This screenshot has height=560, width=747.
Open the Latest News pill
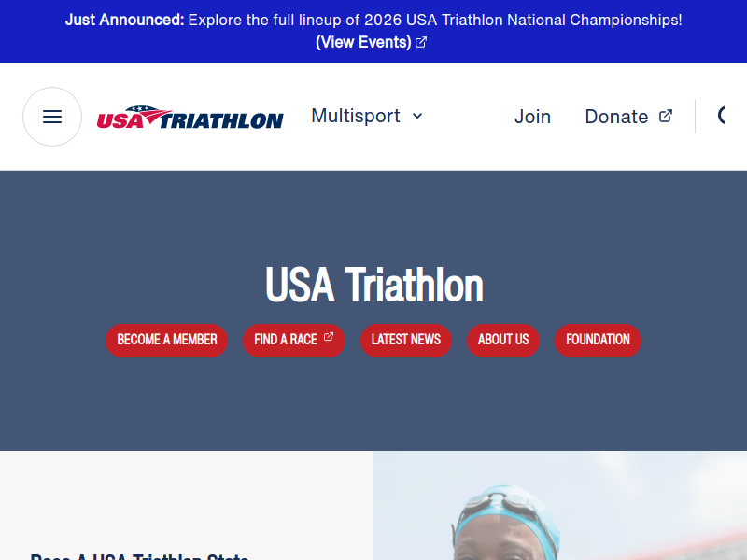coord(406,340)
